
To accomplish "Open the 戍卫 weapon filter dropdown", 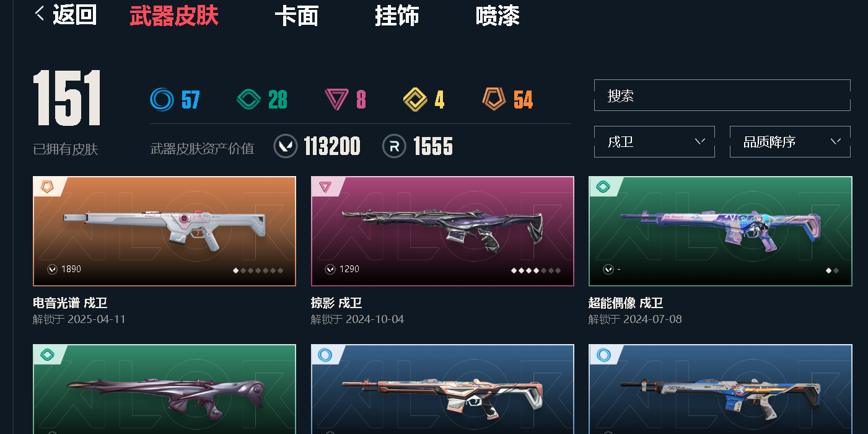I will pyautogui.click(x=654, y=142).
